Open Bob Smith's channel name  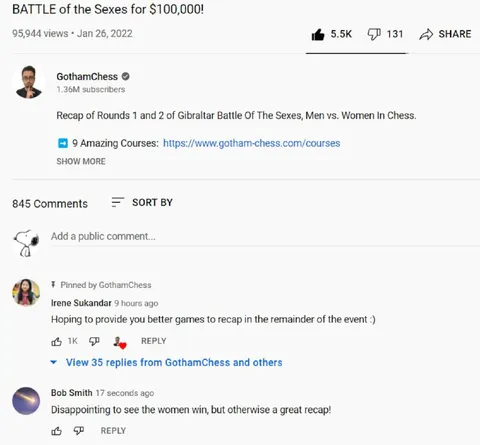[x=72, y=393]
